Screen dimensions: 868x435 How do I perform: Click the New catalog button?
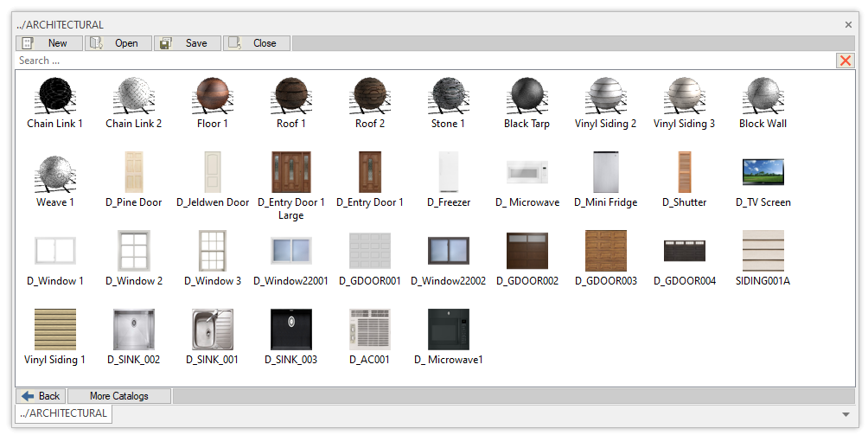[49, 43]
